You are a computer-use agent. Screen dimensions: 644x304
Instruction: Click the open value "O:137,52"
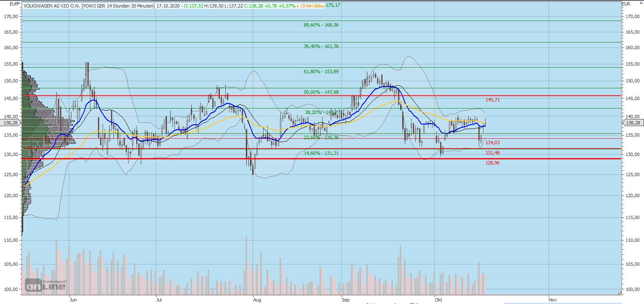coord(194,6)
